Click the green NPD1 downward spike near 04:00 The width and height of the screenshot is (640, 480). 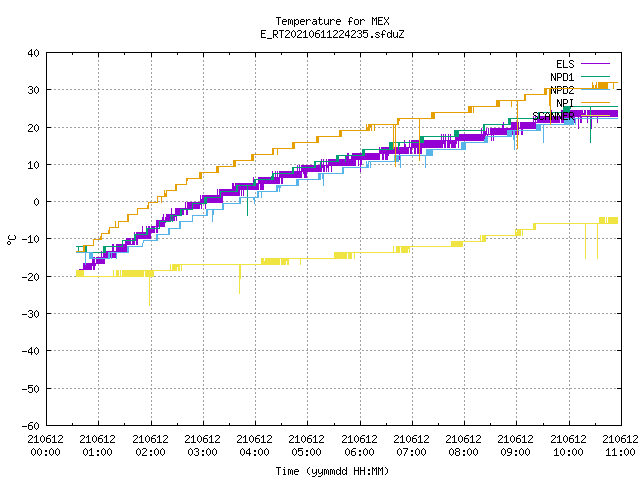coord(247,202)
